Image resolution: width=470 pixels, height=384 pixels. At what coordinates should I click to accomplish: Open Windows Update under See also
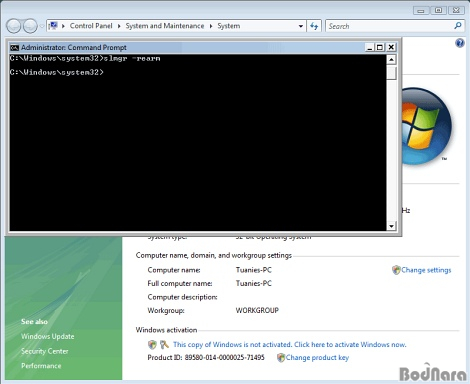48,336
